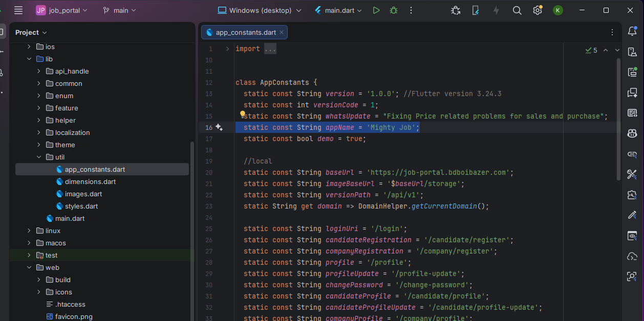Click DomainHelper on line 23

(382, 206)
